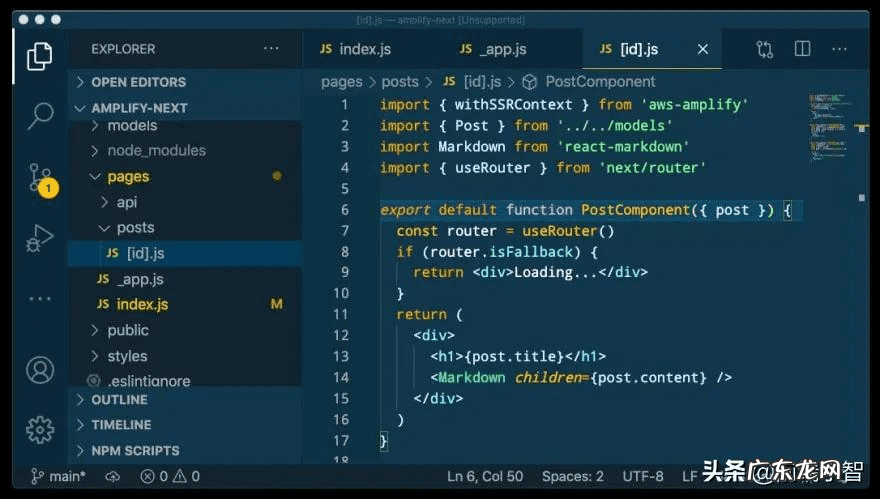
Task: Open the Search view icon
Action: [x=39, y=115]
